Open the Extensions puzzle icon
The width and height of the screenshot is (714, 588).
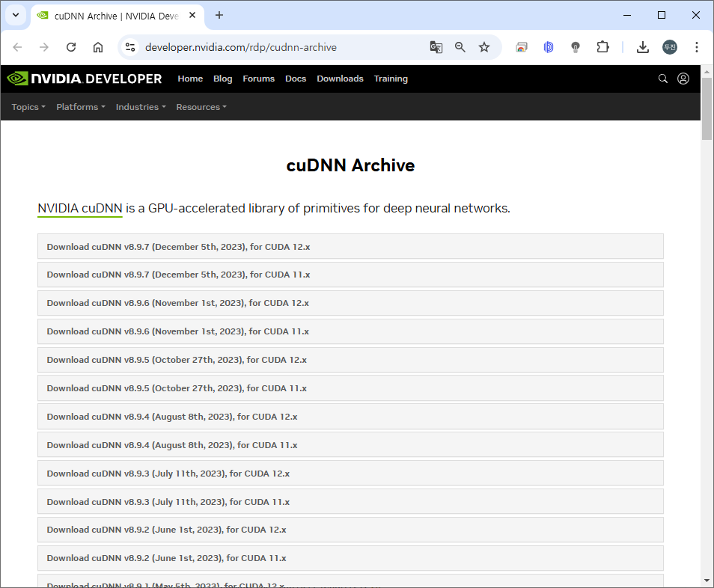click(x=603, y=47)
